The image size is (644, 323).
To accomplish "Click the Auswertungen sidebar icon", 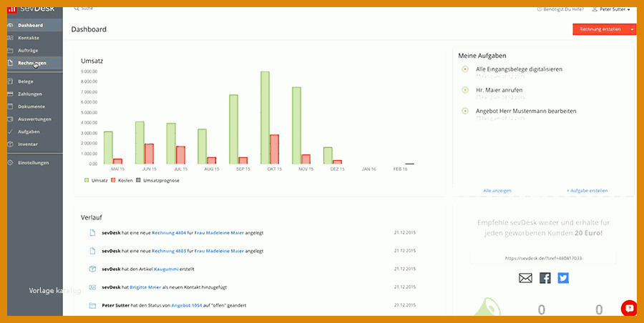I will point(11,119).
